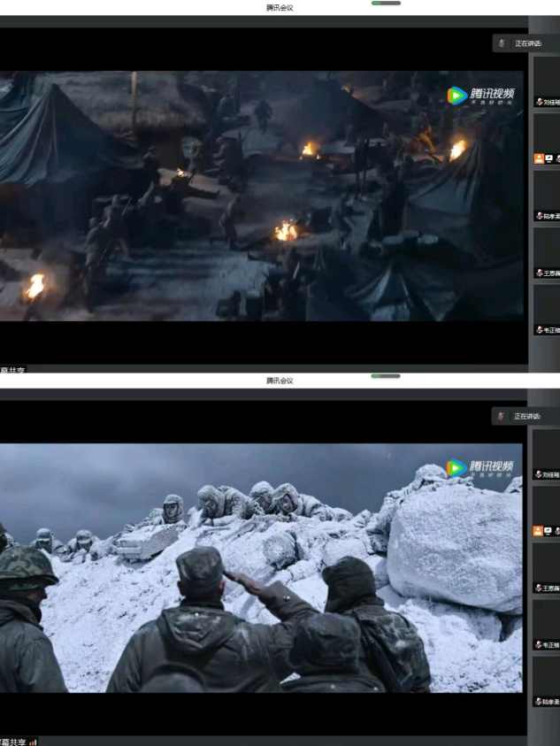Click the orange host person icon in the snowy-scene window
Image resolution: width=560 pixels, height=746 pixels.
[x=538, y=531]
